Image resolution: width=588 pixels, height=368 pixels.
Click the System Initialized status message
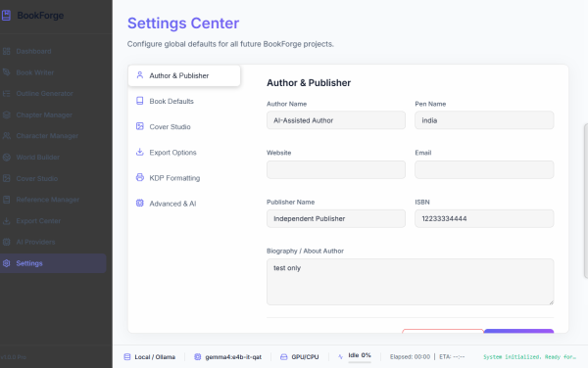529,357
